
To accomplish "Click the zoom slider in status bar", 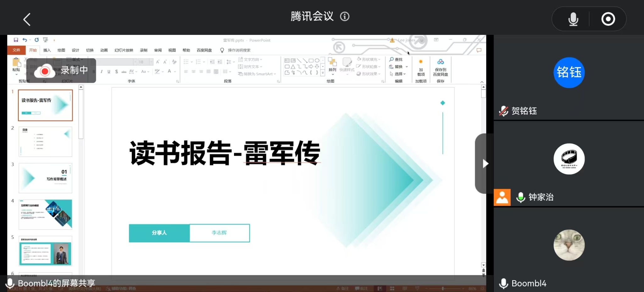I will [x=443, y=289].
